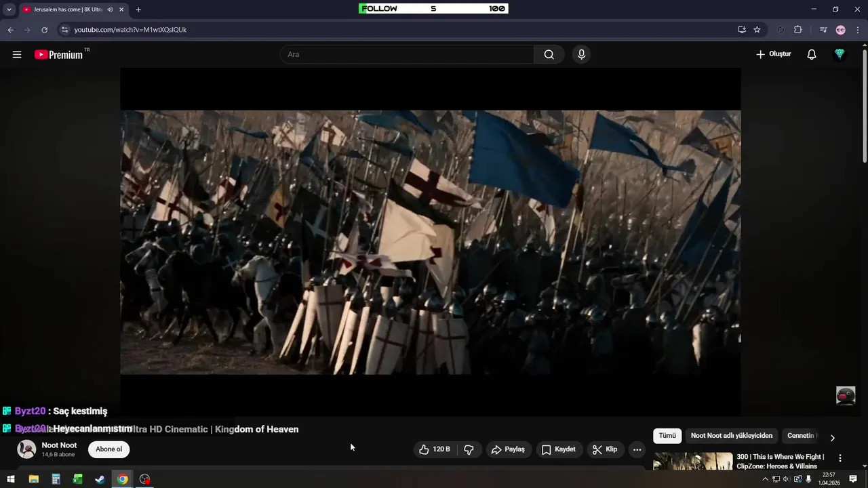Go forward in browser history
The width and height of the screenshot is (868, 488).
click(27, 30)
